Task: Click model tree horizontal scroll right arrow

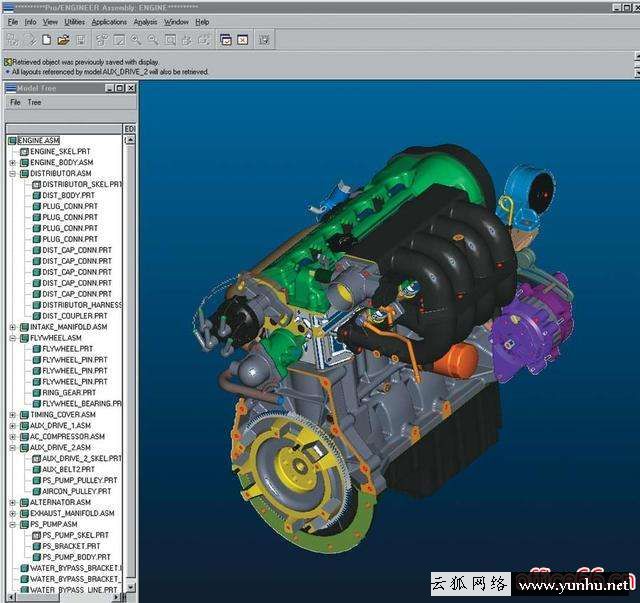Action: (x=118, y=598)
